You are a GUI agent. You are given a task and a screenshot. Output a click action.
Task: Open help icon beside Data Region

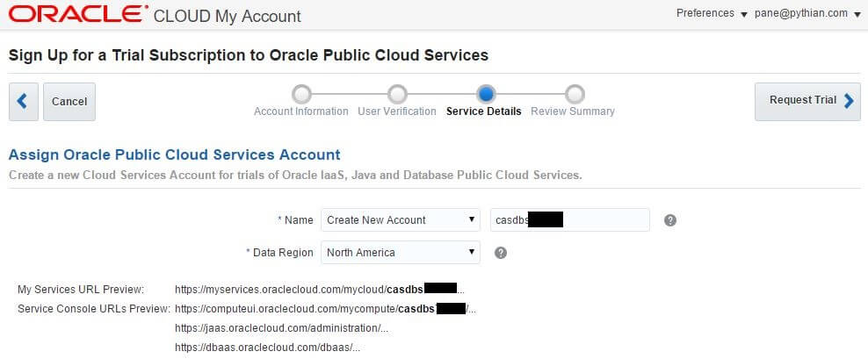[501, 253]
